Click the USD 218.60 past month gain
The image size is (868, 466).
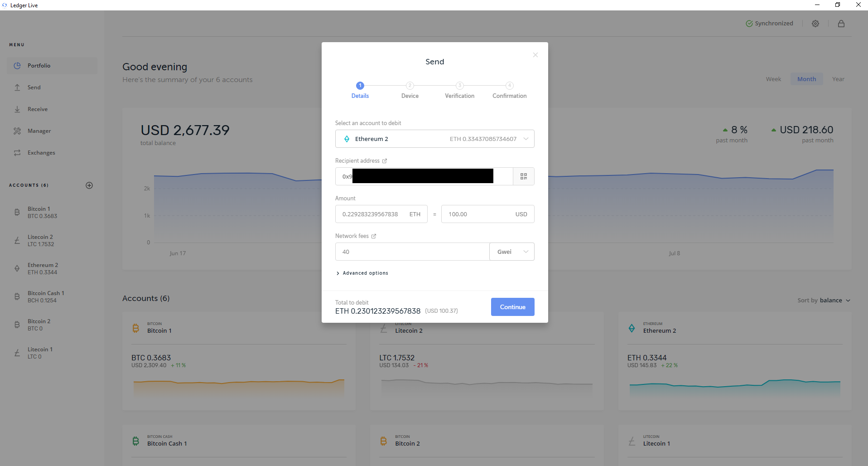click(806, 130)
